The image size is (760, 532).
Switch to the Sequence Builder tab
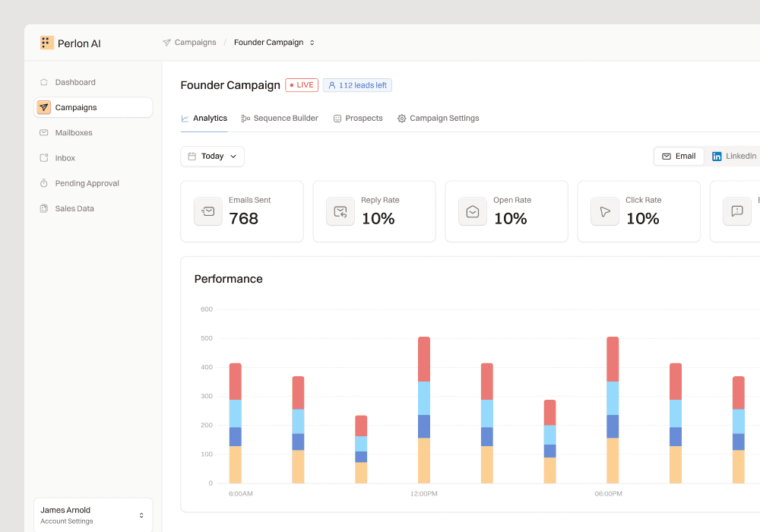(x=279, y=119)
